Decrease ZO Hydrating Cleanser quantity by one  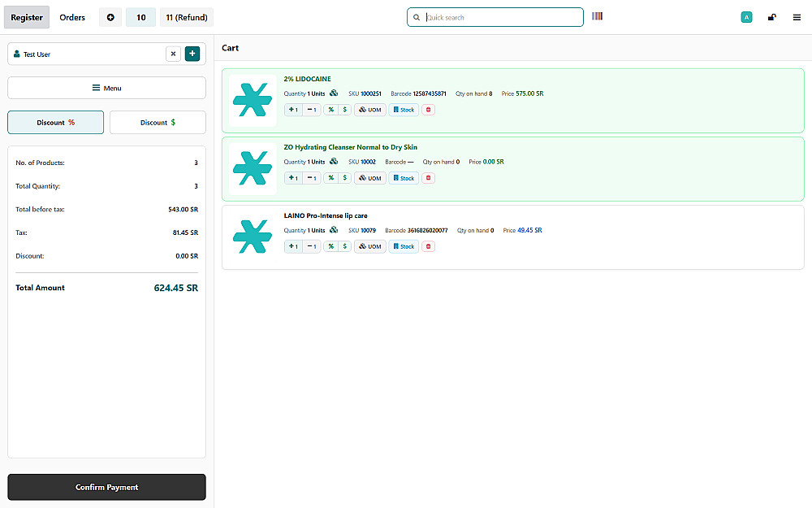tap(312, 178)
